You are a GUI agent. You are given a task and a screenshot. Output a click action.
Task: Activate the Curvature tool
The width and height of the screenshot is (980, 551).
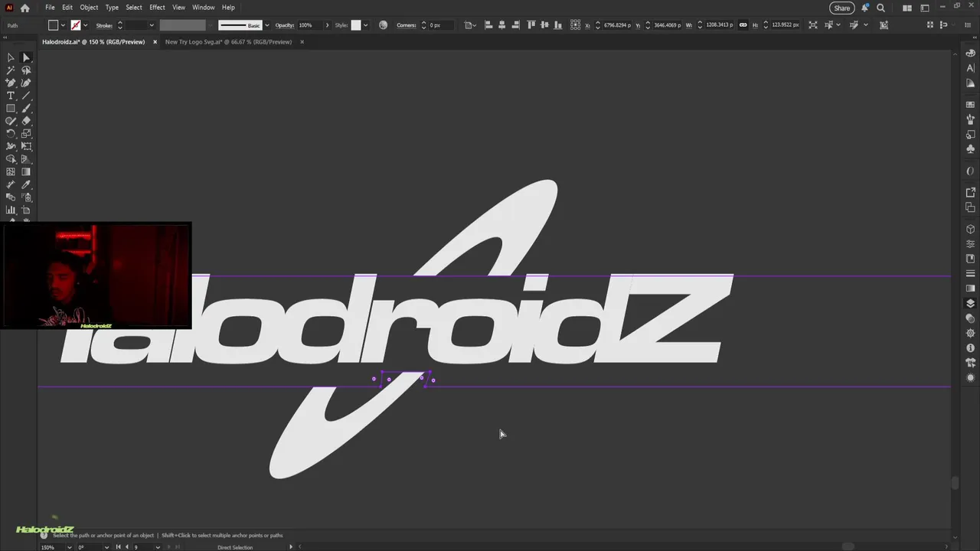tap(26, 83)
